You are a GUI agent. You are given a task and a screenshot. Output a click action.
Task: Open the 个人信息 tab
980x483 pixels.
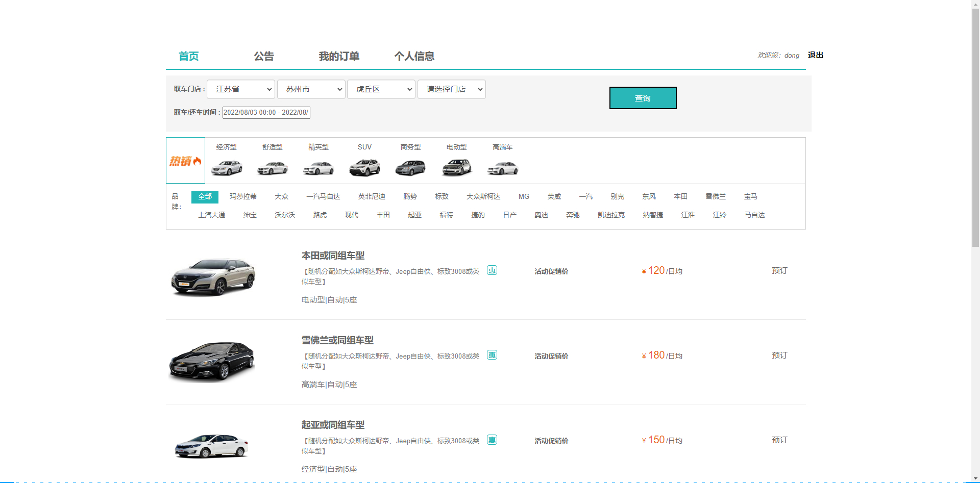(414, 56)
